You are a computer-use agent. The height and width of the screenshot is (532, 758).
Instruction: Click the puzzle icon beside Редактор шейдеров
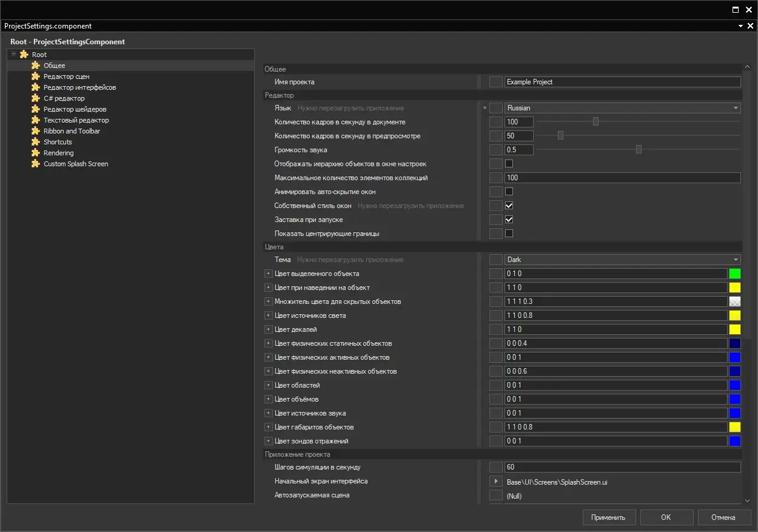[x=36, y=109]
